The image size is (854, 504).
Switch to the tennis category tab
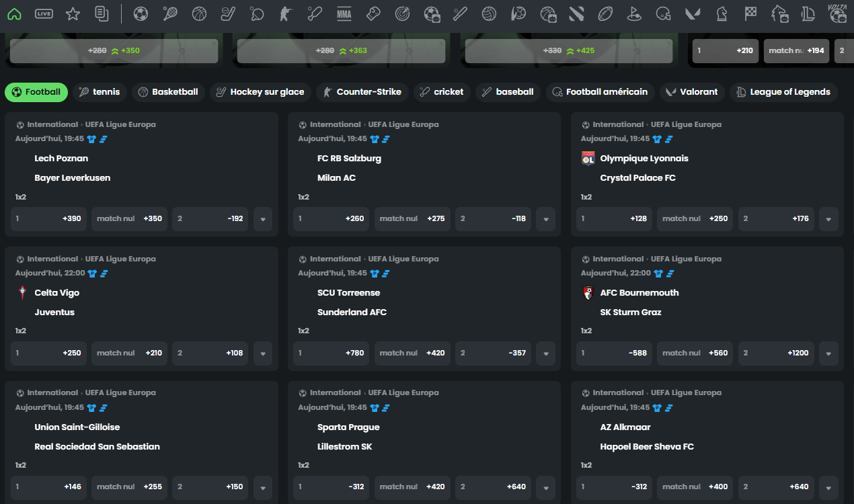(x=100, y=92)
